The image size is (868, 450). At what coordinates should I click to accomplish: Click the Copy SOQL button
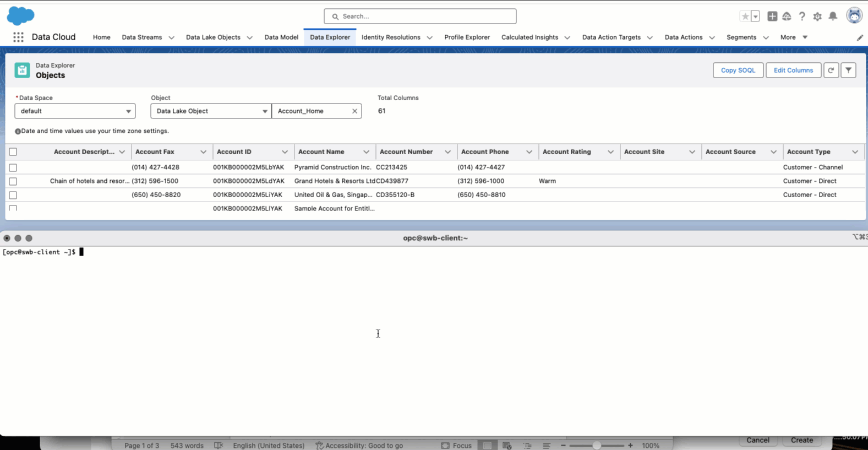[738, 70]
